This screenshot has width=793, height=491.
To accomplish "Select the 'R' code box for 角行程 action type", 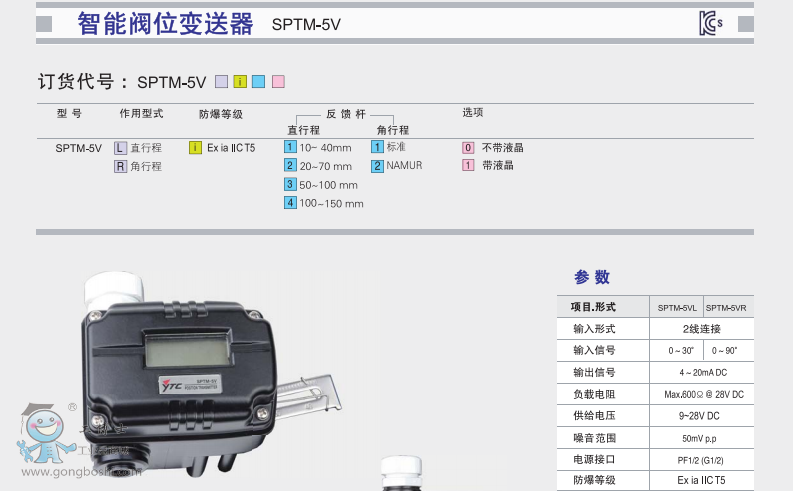I will point(120,166).
